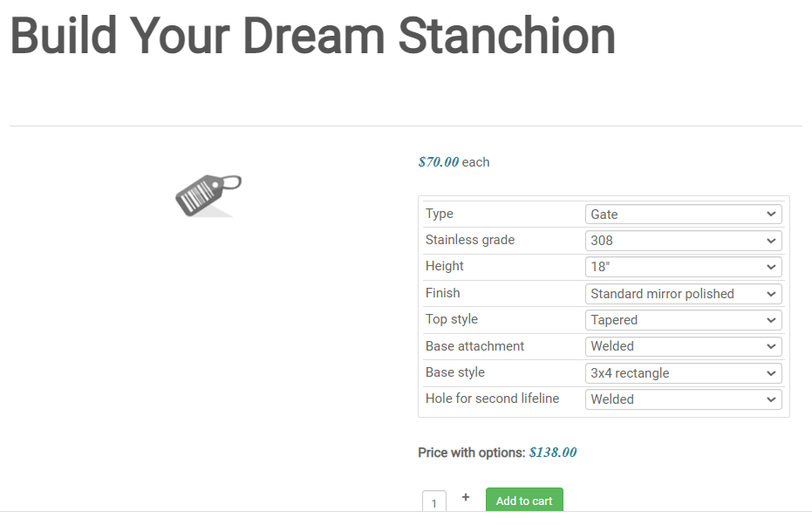
Task: Open the Height dropdown showing 18"
Action: pos(683,267)
